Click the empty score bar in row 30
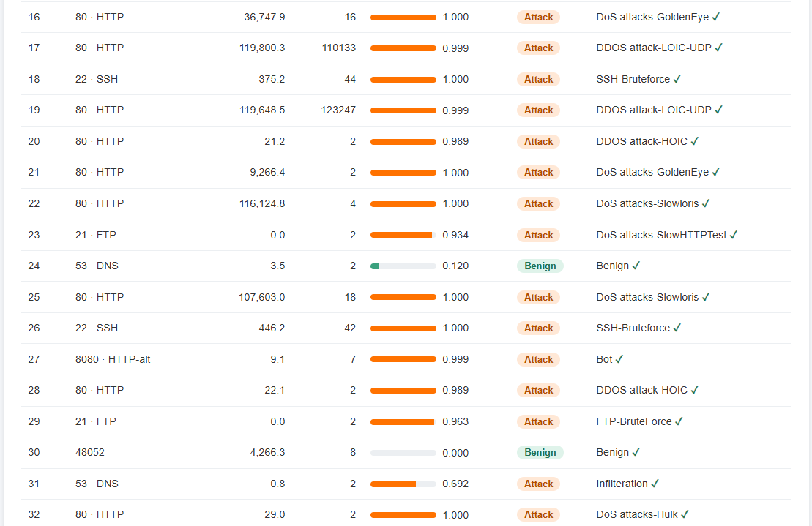This screenshot has width=812, height=526. coord(403,453)
